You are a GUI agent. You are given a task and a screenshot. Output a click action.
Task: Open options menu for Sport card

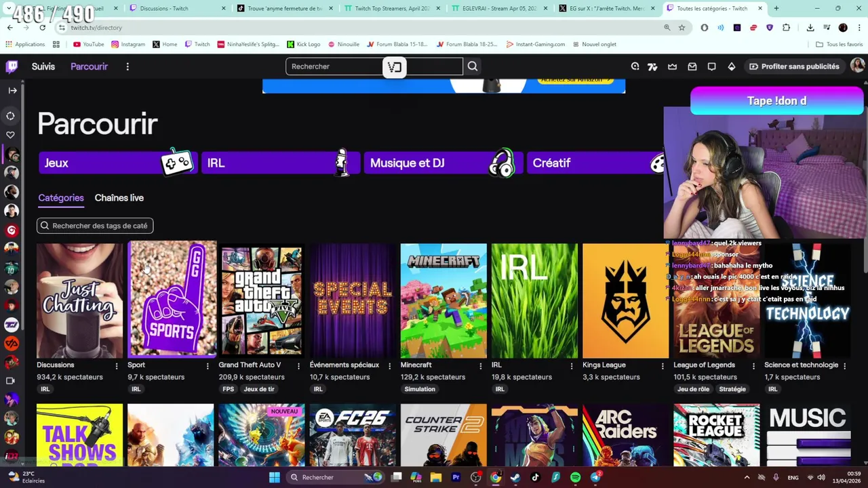(208, 366)
